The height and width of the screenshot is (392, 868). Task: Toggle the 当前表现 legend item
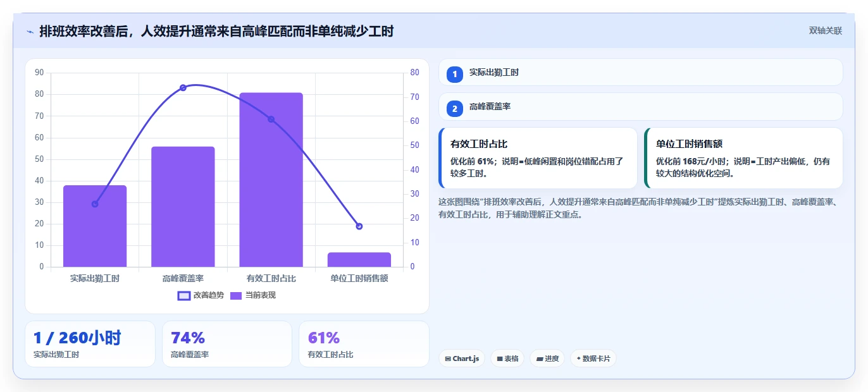[x=252, y=295]
